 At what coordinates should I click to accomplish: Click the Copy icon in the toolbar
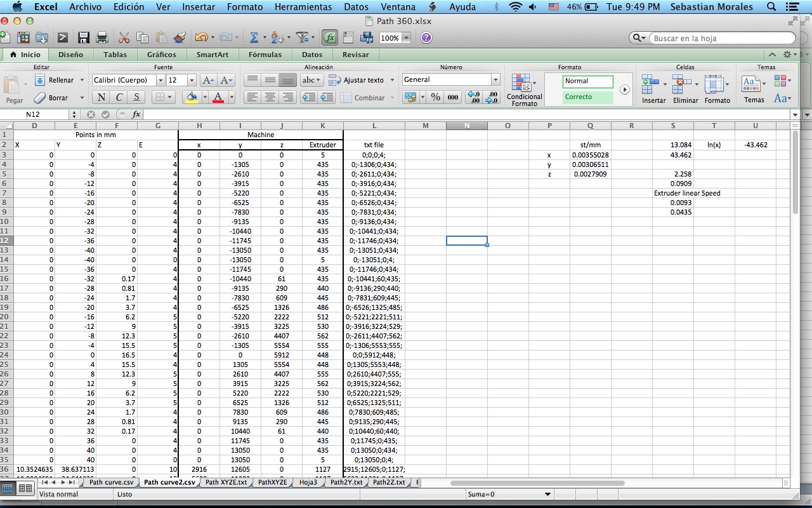point(142,37)
